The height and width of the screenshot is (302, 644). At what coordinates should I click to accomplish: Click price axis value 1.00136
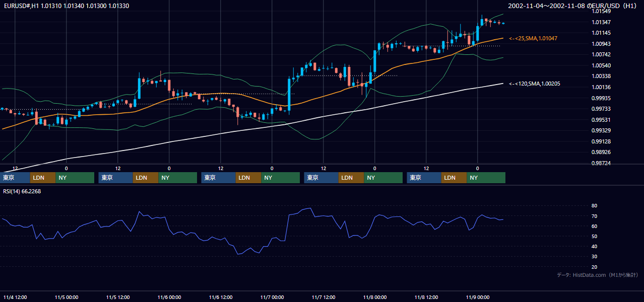point(601,87)
